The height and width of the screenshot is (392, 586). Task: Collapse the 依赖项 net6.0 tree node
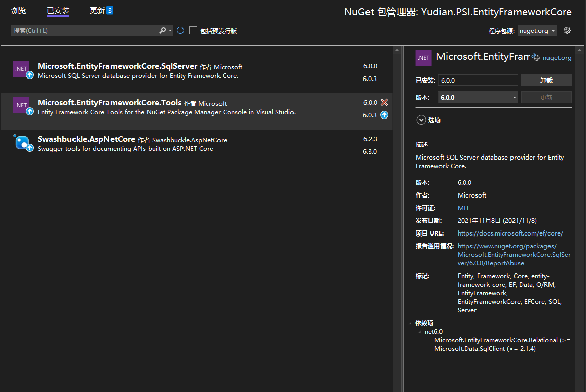pos(419,331)
